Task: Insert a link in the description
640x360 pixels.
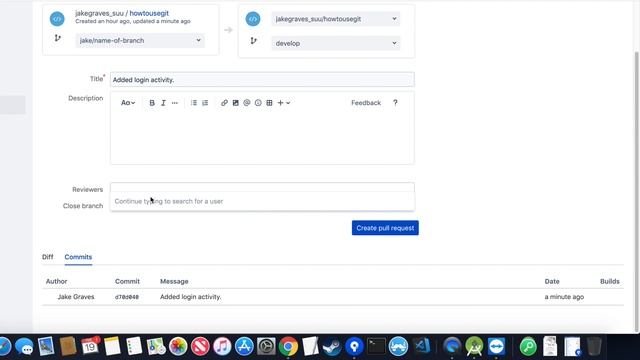Action: (x=224, y=103)
